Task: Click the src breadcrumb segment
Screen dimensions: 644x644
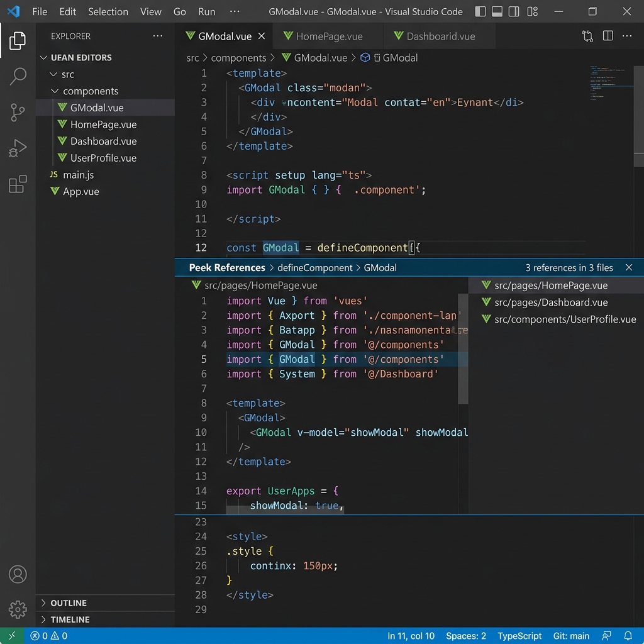Action: tap(192, 58)
